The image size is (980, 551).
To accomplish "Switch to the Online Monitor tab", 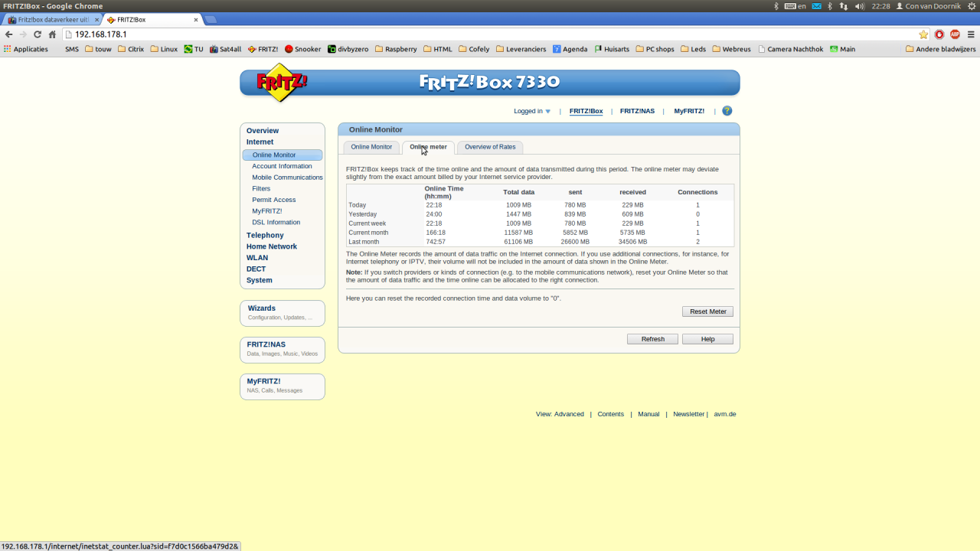I will [371, 147].
